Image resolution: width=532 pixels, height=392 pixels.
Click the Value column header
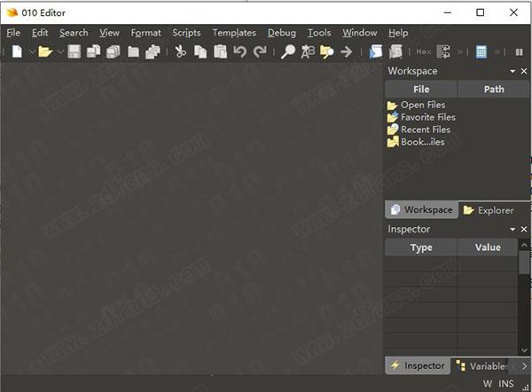tap(488, 247)
